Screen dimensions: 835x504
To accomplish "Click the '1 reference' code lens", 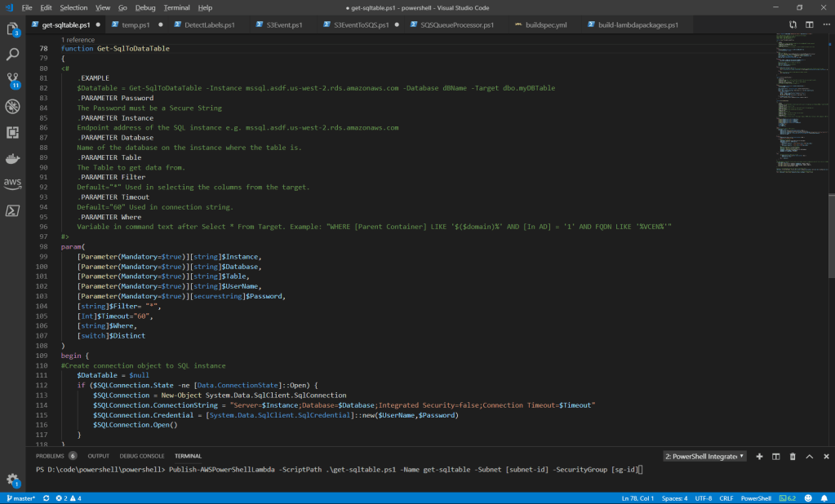I will click(x=78, y=40).
